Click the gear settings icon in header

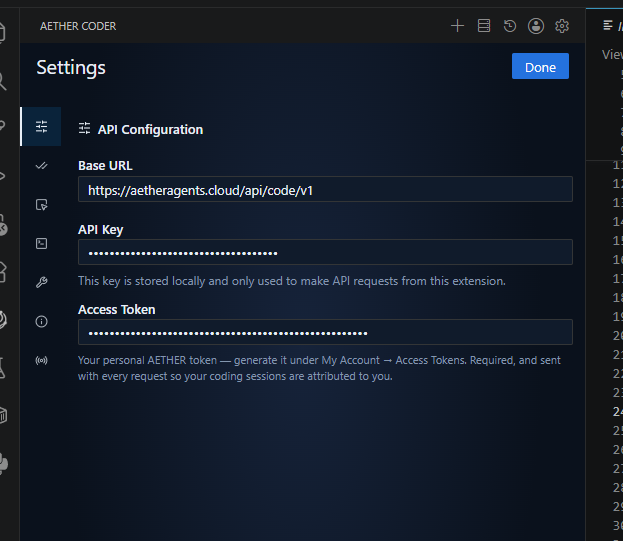point(562,26)
